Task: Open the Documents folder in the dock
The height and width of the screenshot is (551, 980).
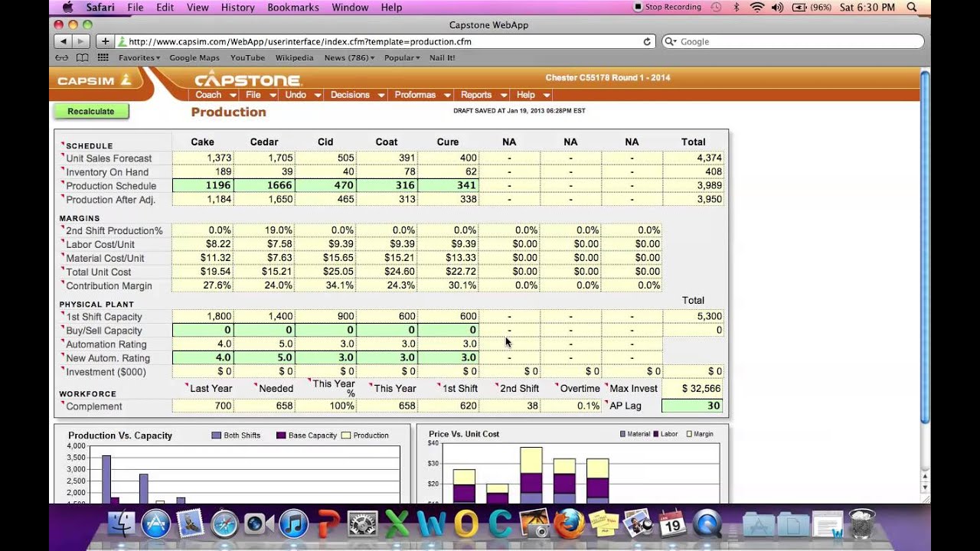Action: point(793,524)
